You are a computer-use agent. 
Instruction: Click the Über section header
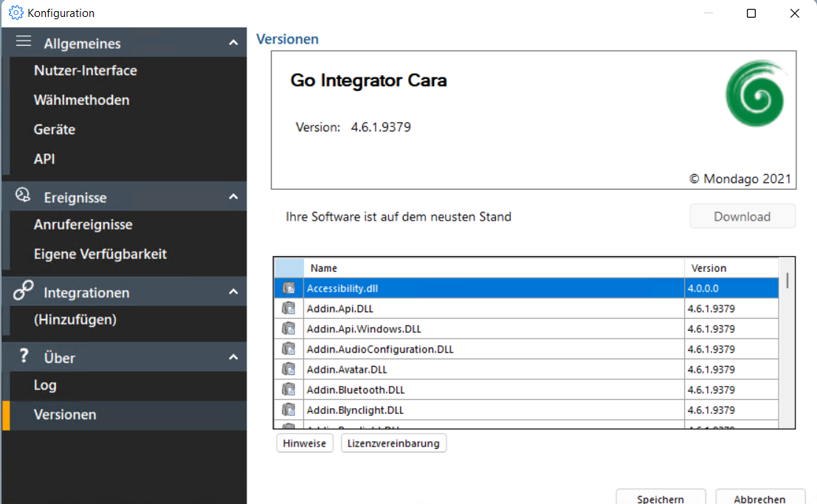(x=124, y=357)
